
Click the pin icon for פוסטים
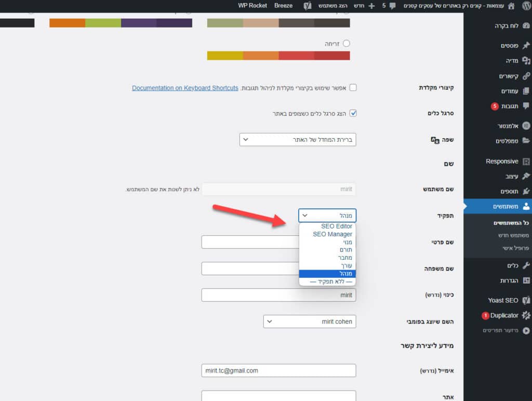526,45
